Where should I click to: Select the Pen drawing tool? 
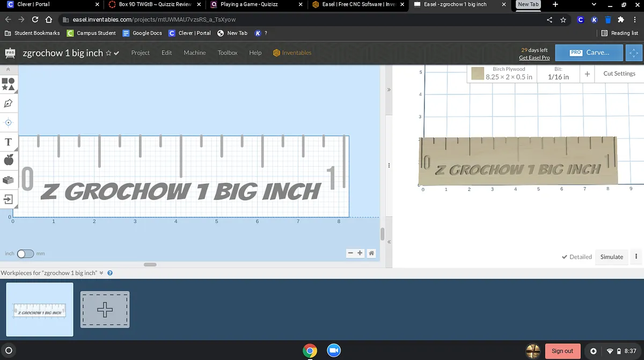point(9,103)
